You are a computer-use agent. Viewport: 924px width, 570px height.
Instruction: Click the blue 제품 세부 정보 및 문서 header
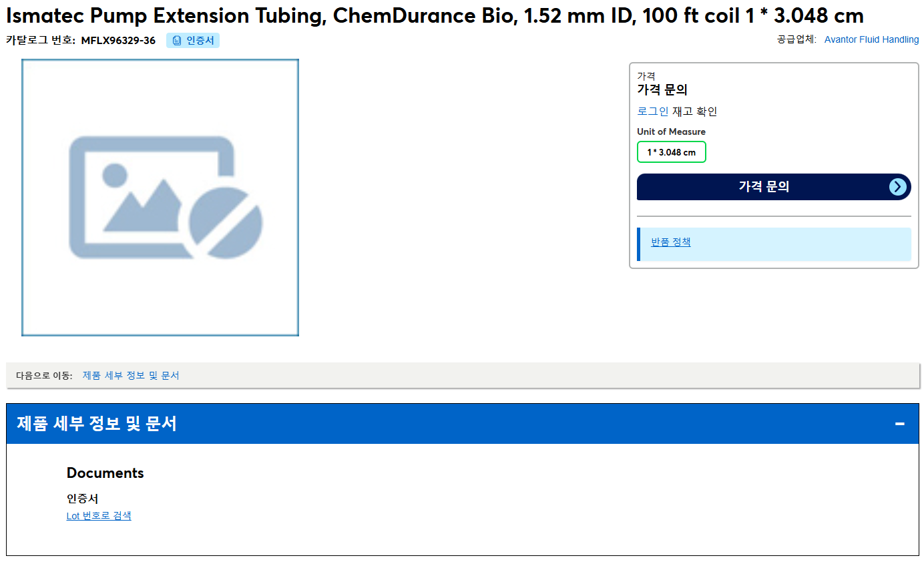tap(462, 424)
